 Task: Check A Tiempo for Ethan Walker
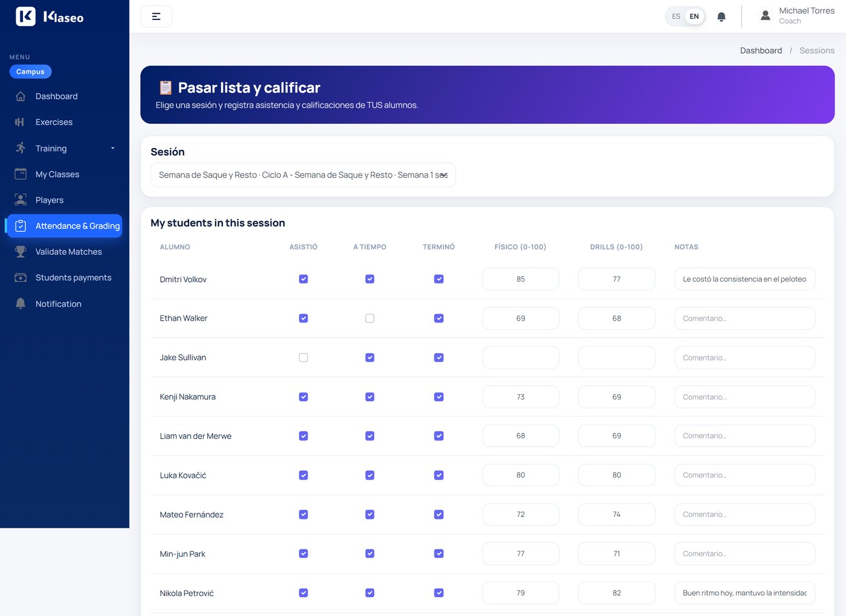[370, 318]
